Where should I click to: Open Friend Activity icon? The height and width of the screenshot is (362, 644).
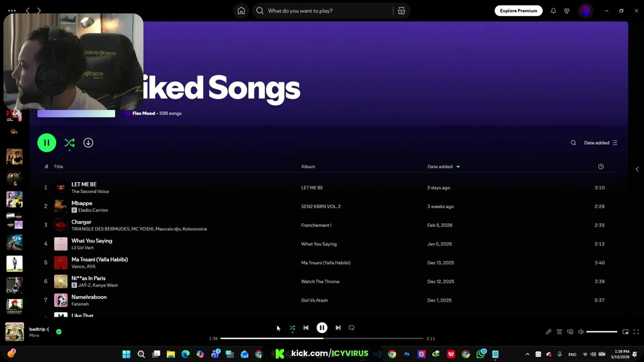(567, 11)
